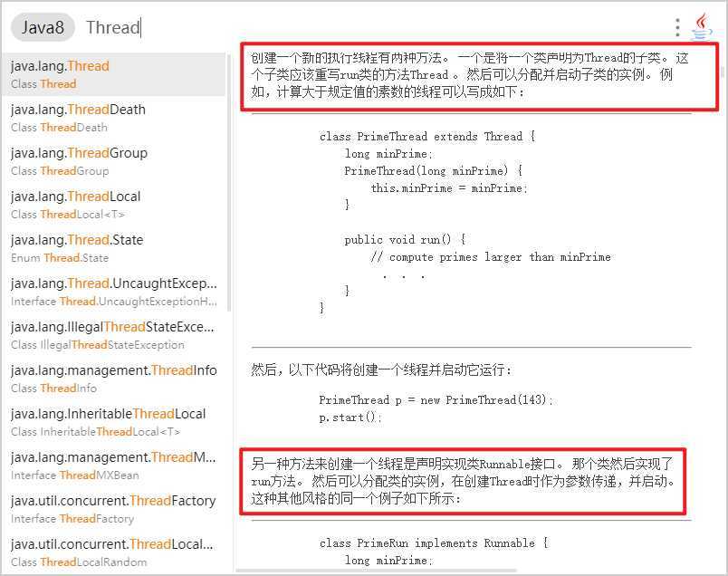Open java.lang.InheritableThreadLocal result
Image resolution: width=728 pixels, height=576 pixels.
click(x=114, y=422)
